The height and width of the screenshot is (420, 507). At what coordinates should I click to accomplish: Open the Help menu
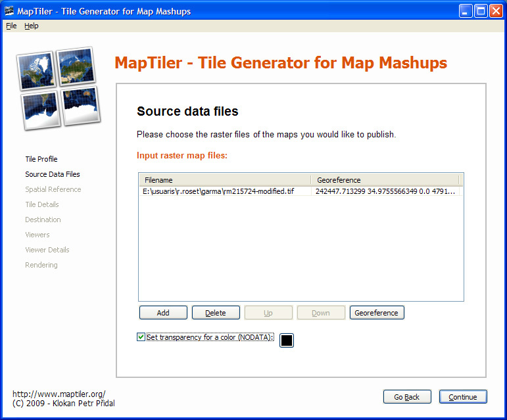pyautogui.click(x=32, y=26)
